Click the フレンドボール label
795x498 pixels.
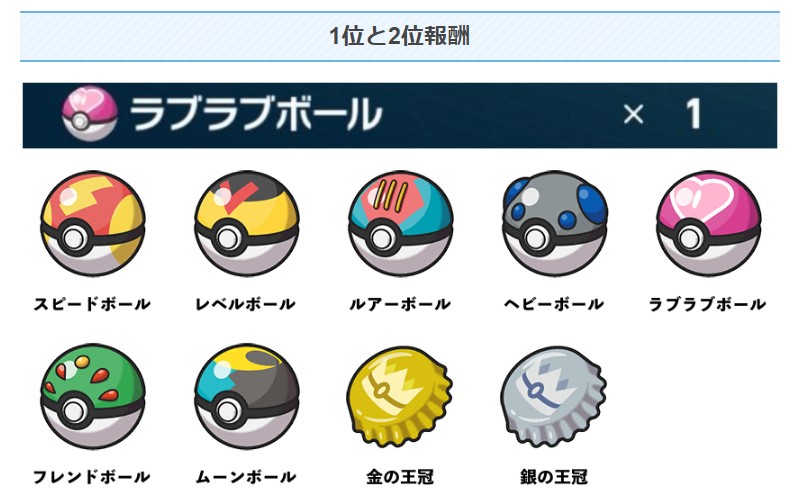[x=92, y=477]
